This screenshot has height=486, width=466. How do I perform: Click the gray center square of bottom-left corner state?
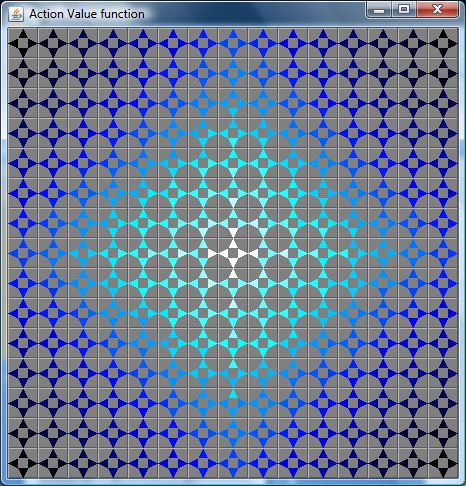click(23, 463)
